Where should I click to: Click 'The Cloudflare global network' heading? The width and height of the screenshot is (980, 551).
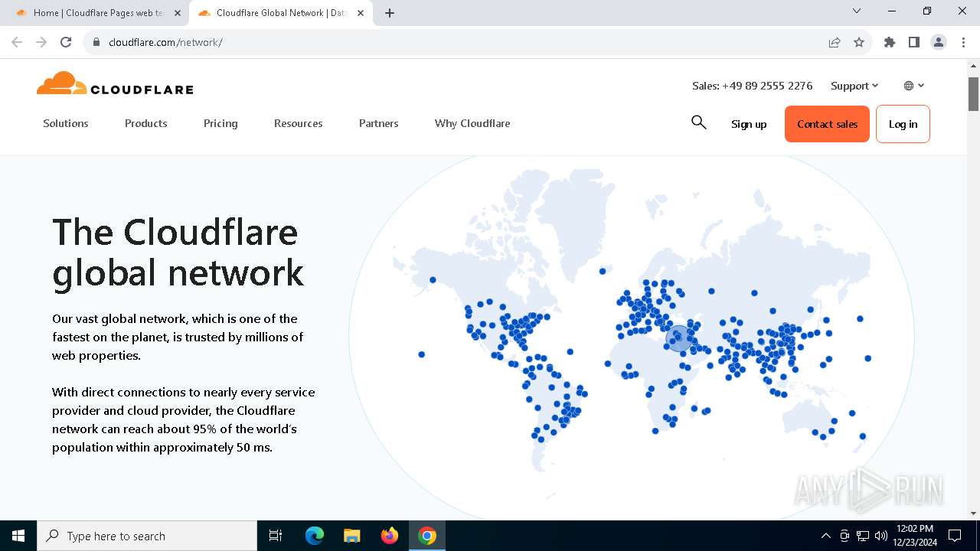[x=178, y=253]
